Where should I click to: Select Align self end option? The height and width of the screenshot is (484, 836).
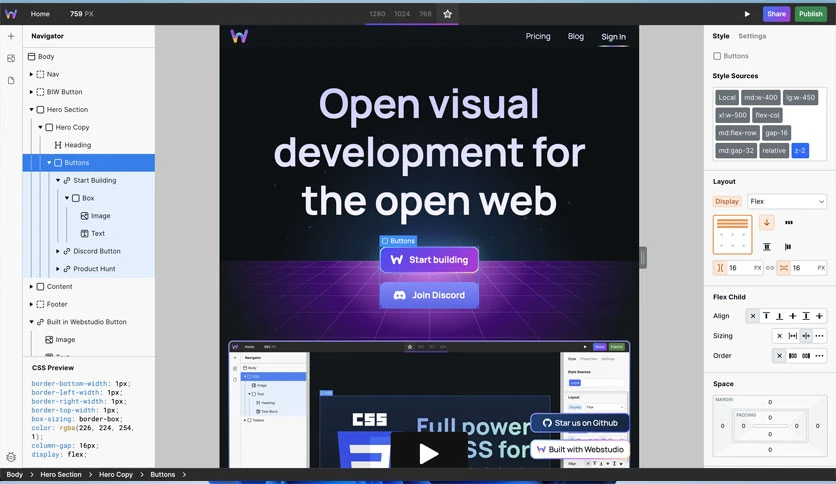[x=779, y=316]
